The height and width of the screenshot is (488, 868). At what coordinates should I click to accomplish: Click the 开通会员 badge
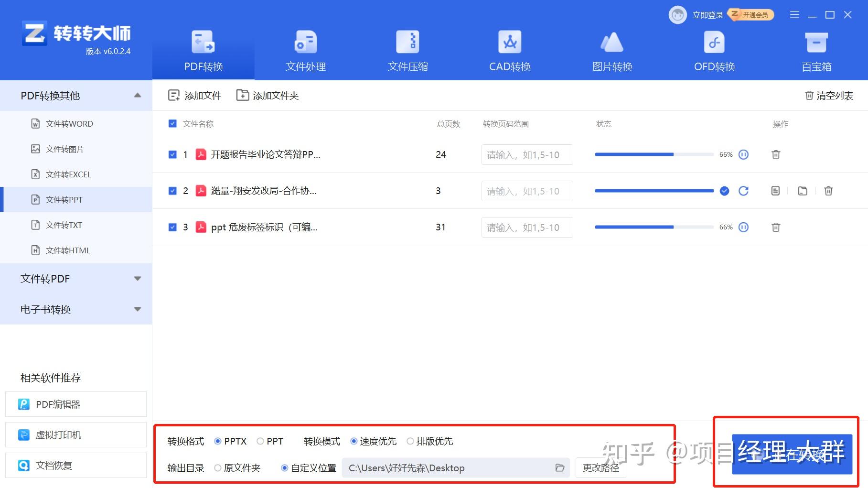(750, 15)
